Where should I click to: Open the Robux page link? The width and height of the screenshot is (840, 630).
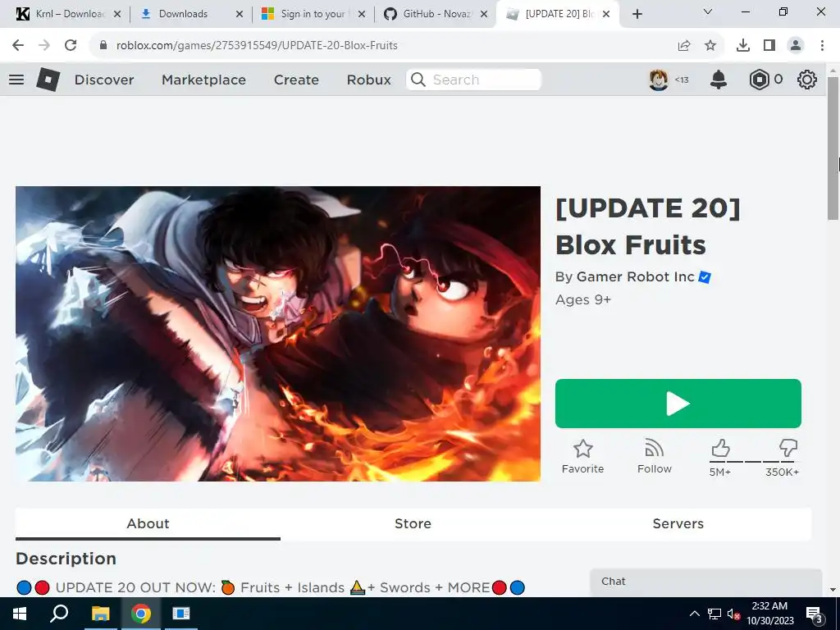pyautogui.click(x=368, y=80)
